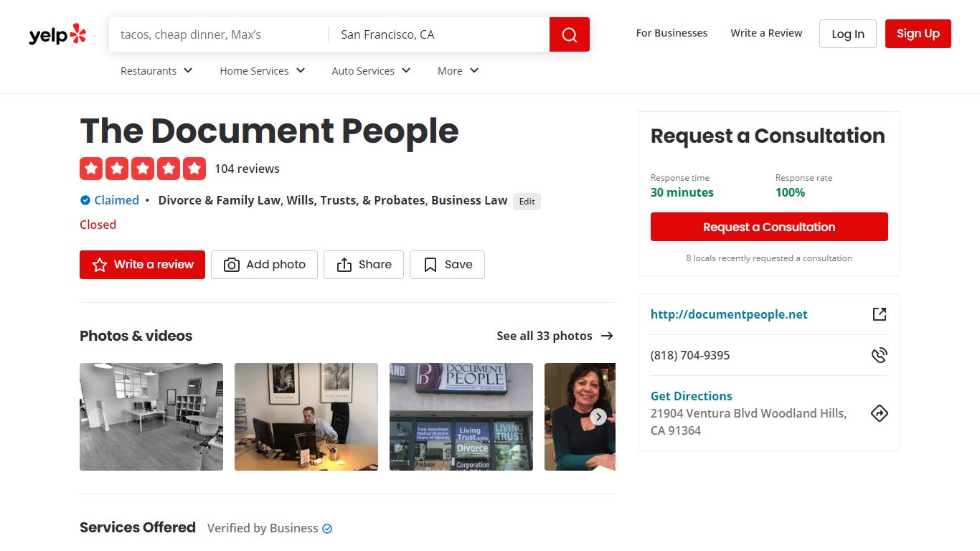Click the red search magnifier button
Screen dimensions: 980x551
point(570,34)
